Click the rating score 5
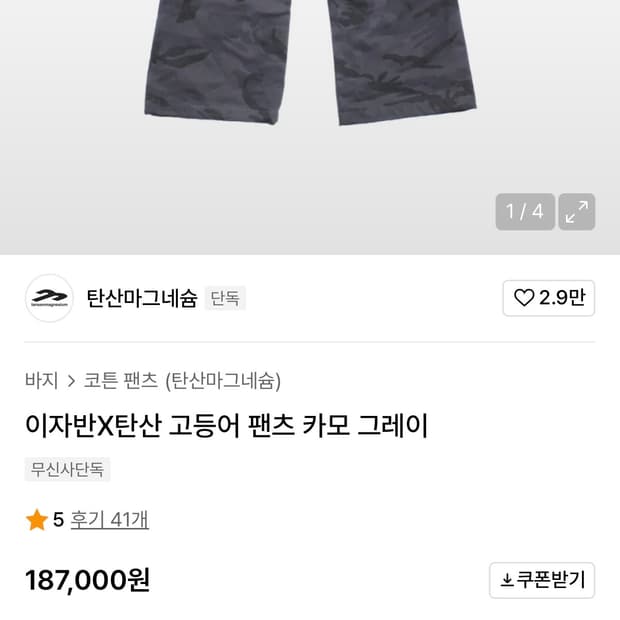The height and width of the screenshot is (620, 620). pos(58,520)
